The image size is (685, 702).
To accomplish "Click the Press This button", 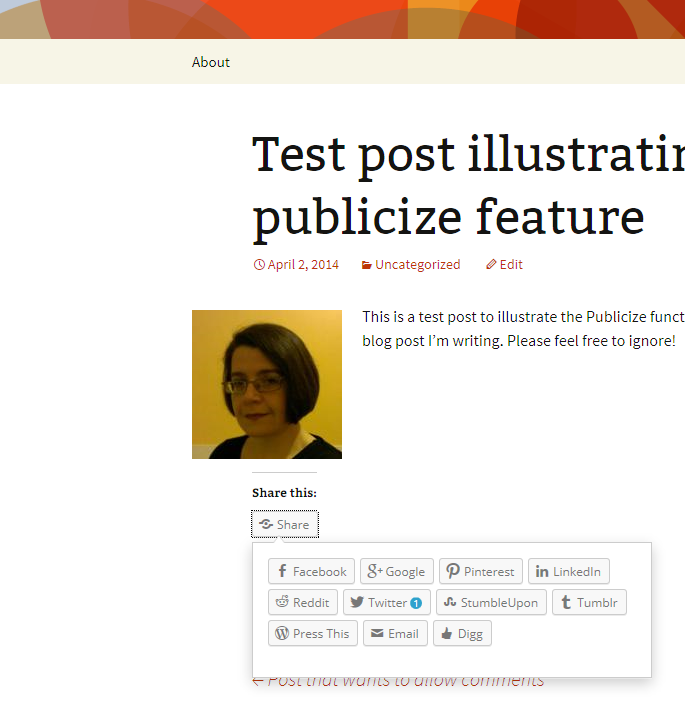I will point(312,633).
